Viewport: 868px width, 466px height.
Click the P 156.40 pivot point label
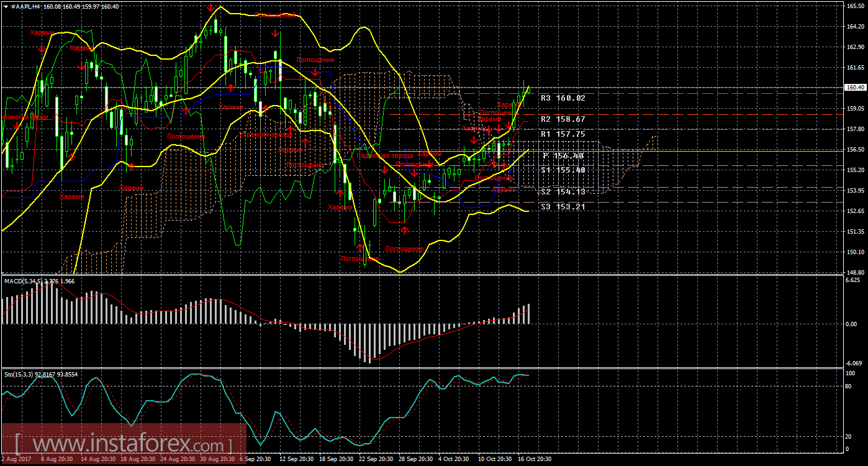562,156
